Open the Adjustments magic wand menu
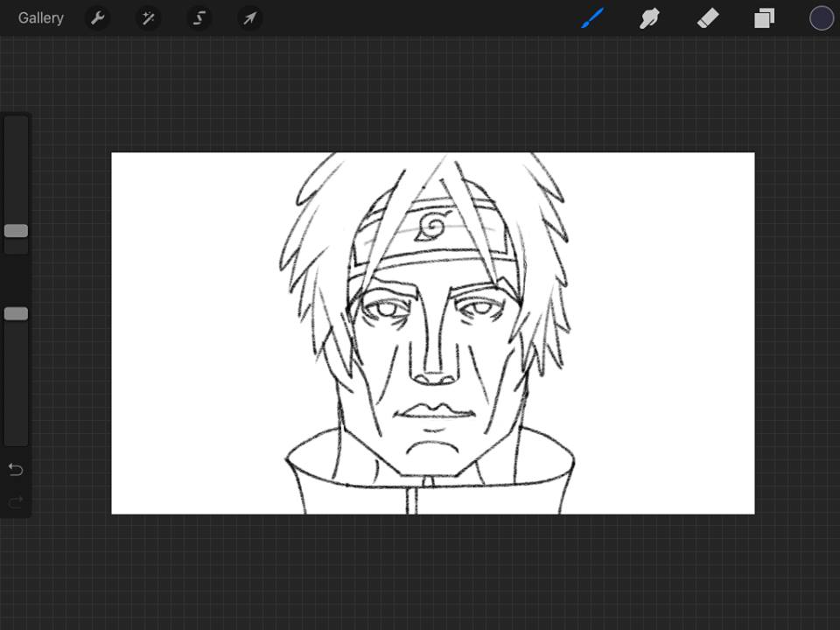Viewport: 840px width, 630px height. (149, 18)
